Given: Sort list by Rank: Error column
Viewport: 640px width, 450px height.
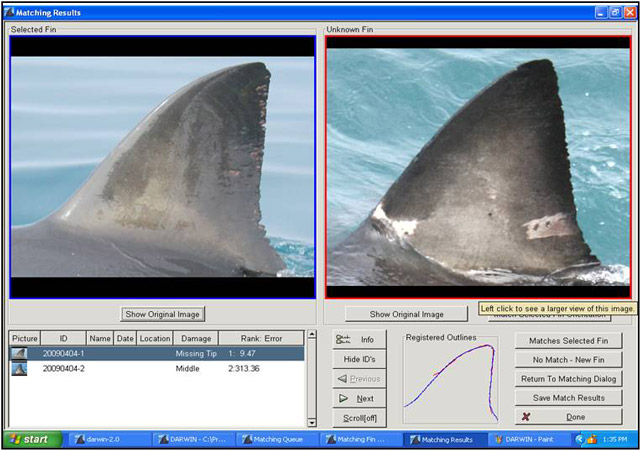Looking at the screenshot, I should pos(261,339).
